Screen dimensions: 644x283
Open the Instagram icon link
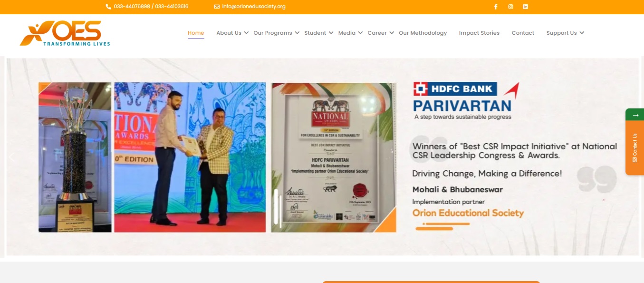point(510,7)
